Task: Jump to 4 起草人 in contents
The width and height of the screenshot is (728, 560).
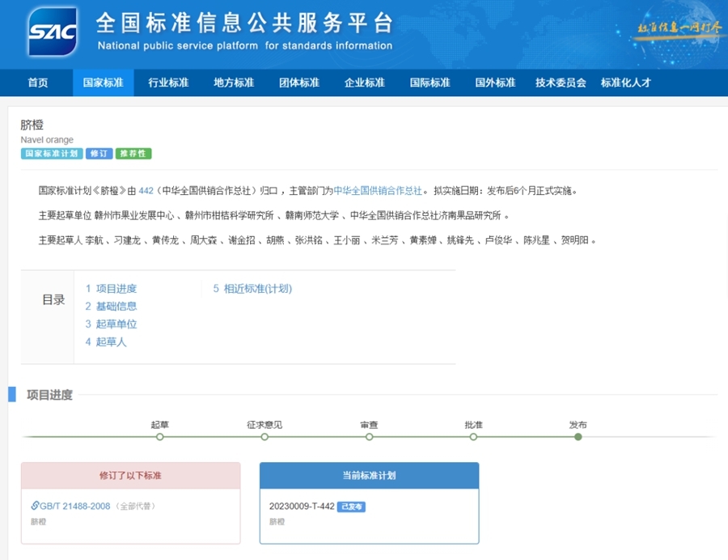Action: (106, 342)
